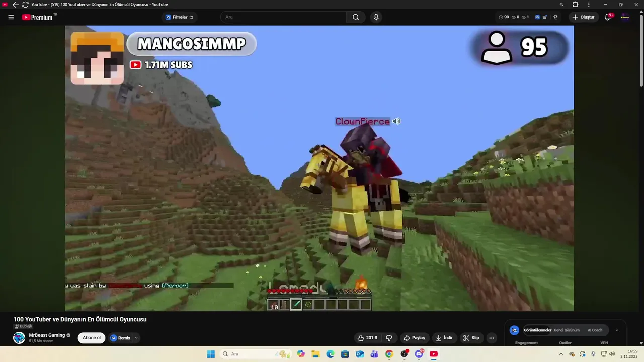Click the Engagement column label
The width and height of the screenshot is (644, 362).
click(526, 343)
